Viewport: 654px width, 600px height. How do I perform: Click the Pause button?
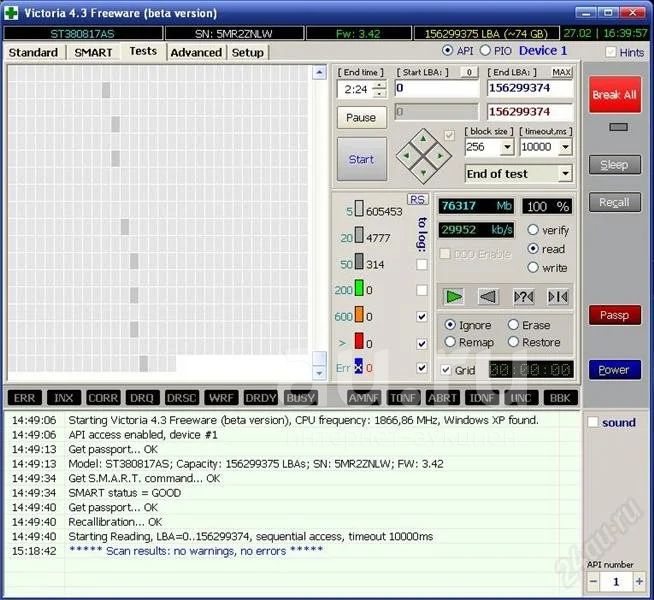pos(361,118)
